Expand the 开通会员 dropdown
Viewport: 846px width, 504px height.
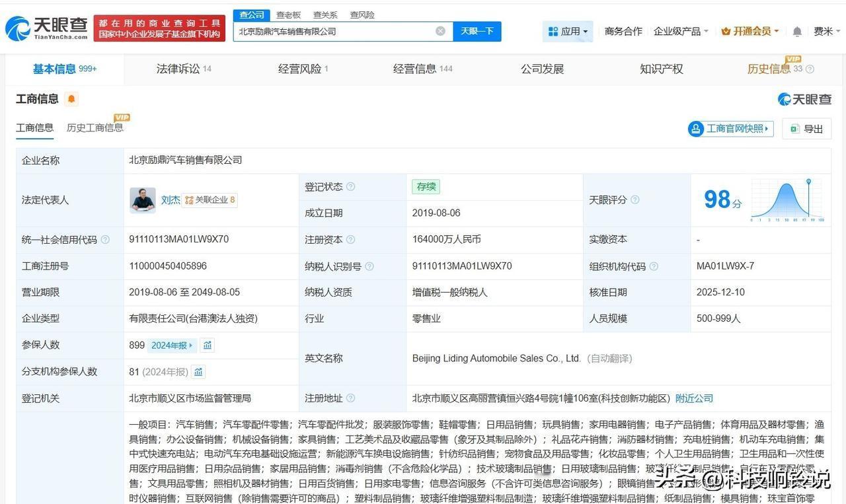[750, 31]
